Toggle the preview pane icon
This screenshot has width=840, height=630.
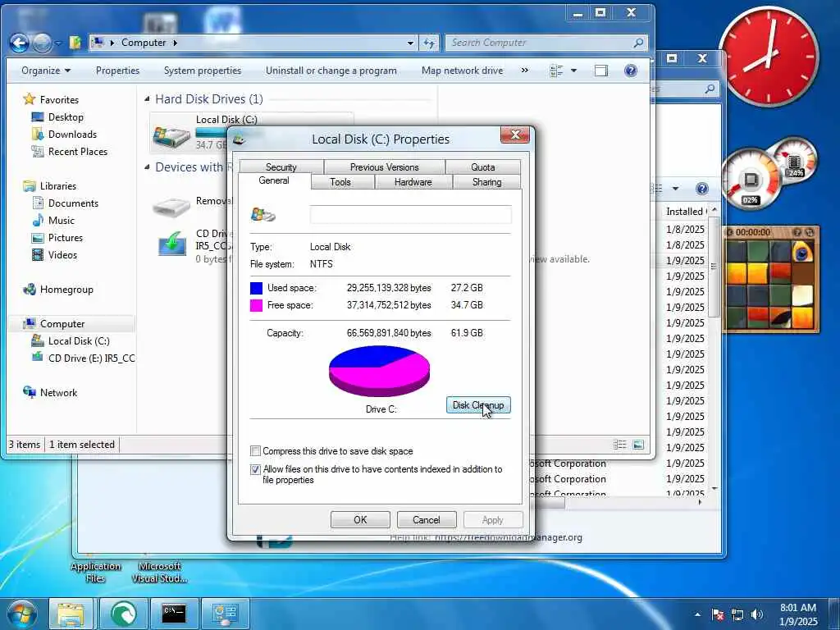[601, 71]
